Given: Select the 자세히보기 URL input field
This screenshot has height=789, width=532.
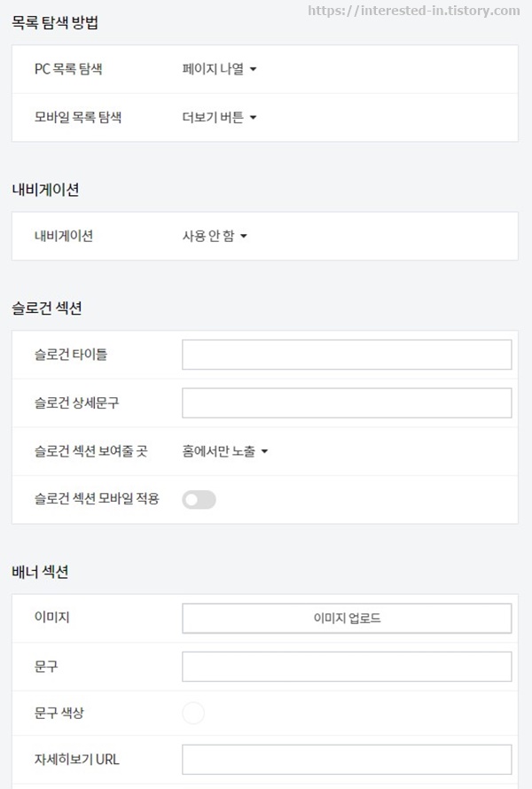Looking at the screenshot, I should coord(346,760).
